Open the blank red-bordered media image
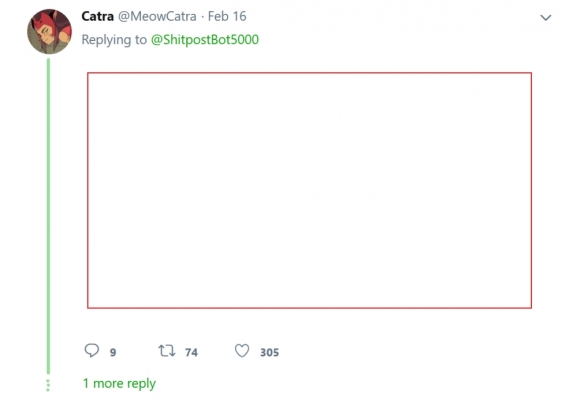 coord(309,190)
